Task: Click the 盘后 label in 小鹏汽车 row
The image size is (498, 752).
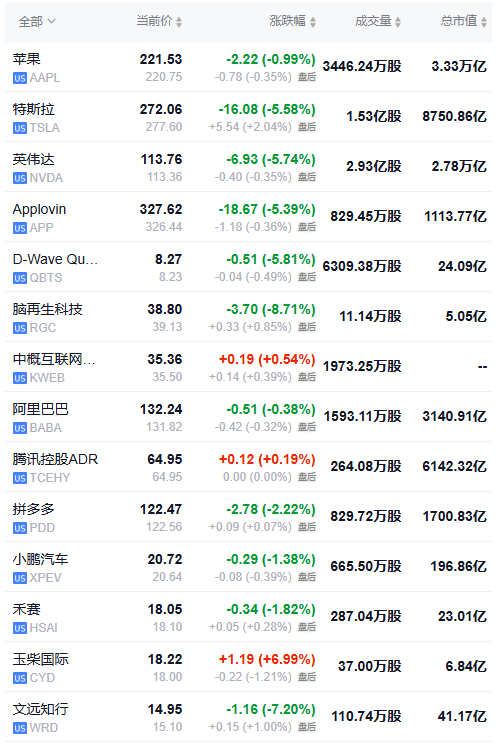Action: point(307,577)
